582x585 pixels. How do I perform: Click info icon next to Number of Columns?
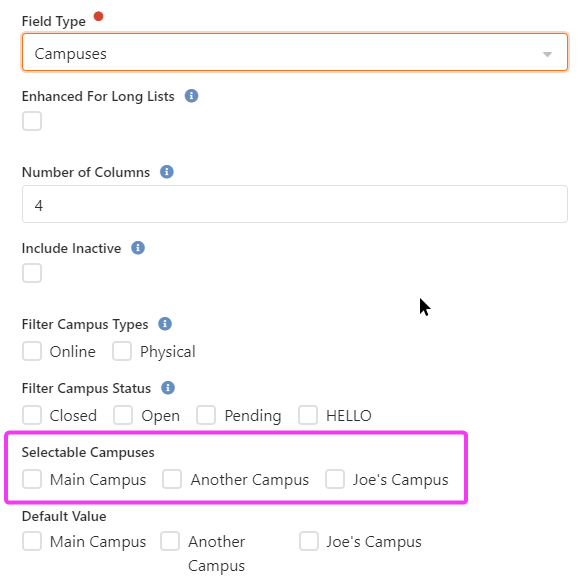click(x=167, y=172)
